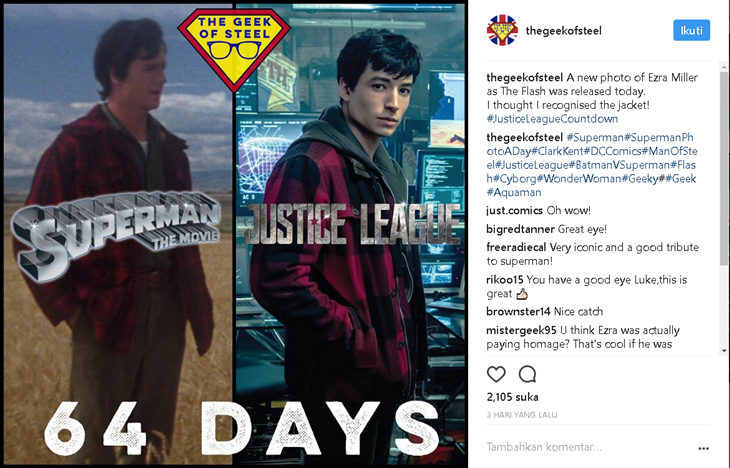
Task: Follow the account with the Ikuti button
Action: click(x=691, y=30)
